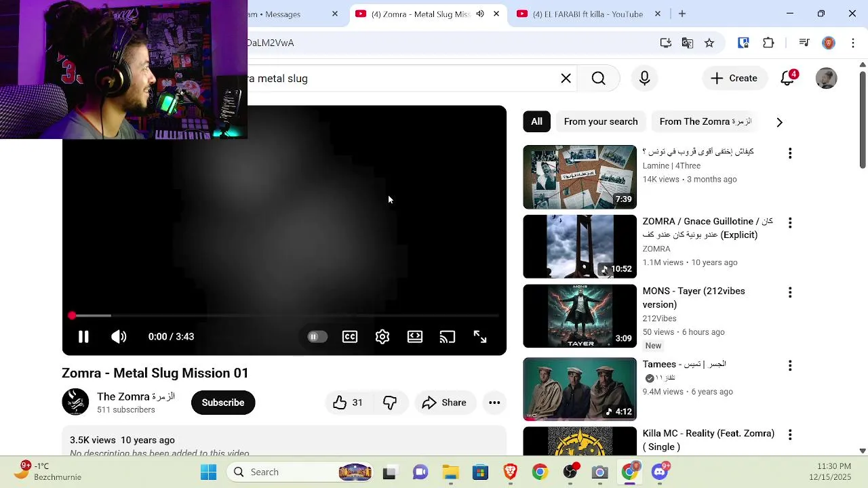Open video player settings gear
The width and height of the screenshot is (868, 488).
tap(382, 337)
